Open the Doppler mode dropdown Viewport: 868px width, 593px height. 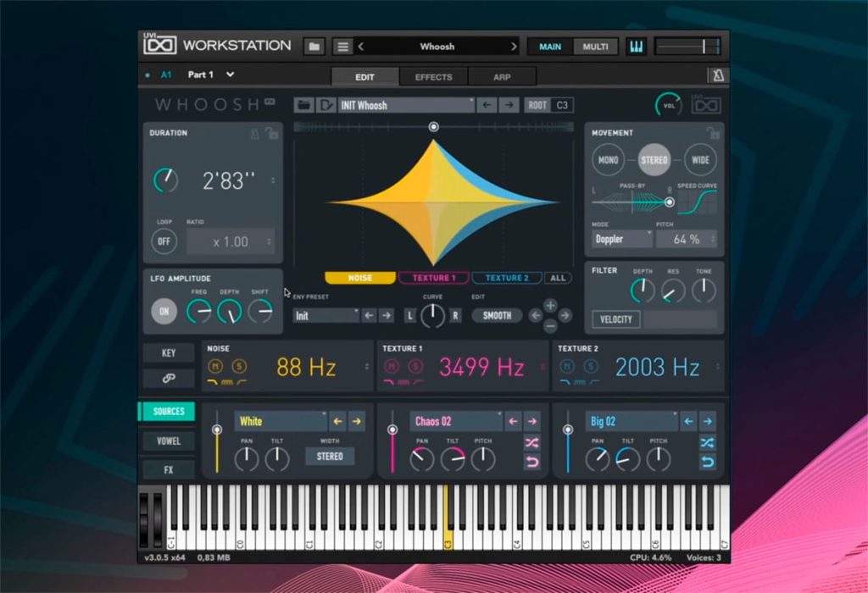click(x=623, y=239)
